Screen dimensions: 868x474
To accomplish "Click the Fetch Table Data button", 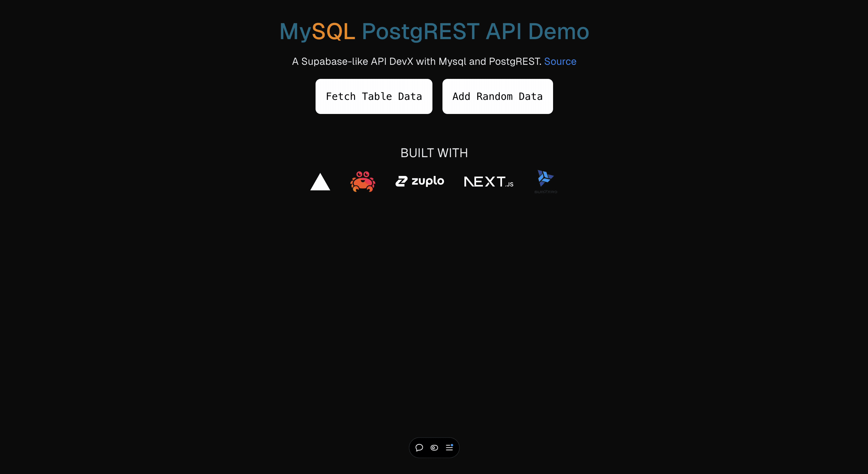I will (x=374, y=96).
